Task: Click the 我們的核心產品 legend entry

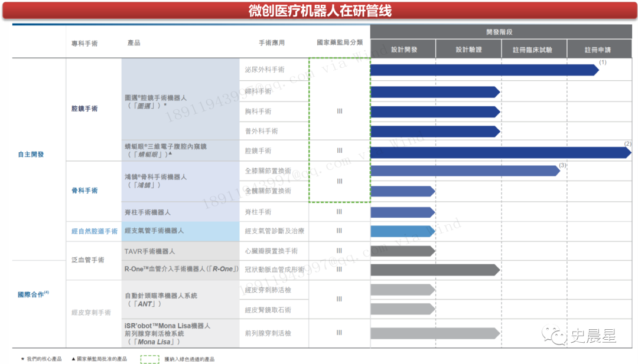Action: (41, 359)
